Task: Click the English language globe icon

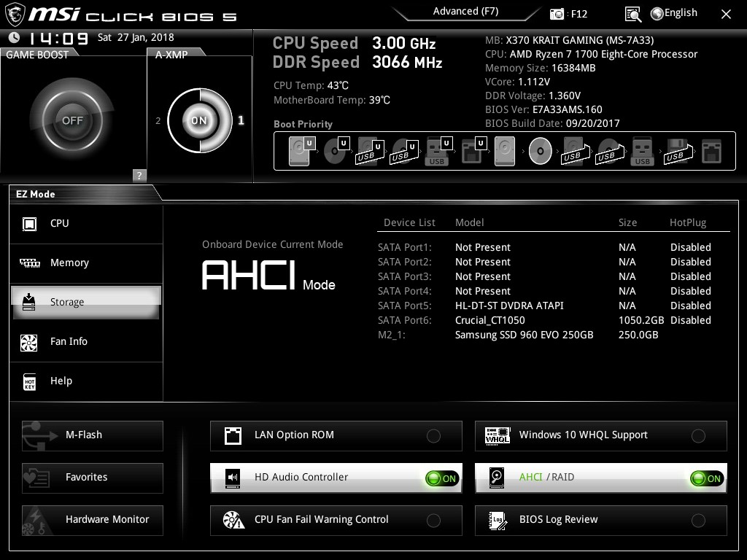Action: [657, 14]
